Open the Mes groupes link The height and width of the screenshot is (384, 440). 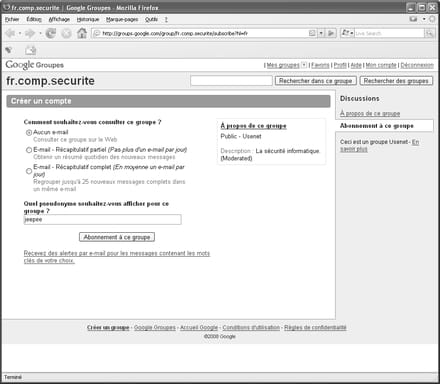pos(283,65)
